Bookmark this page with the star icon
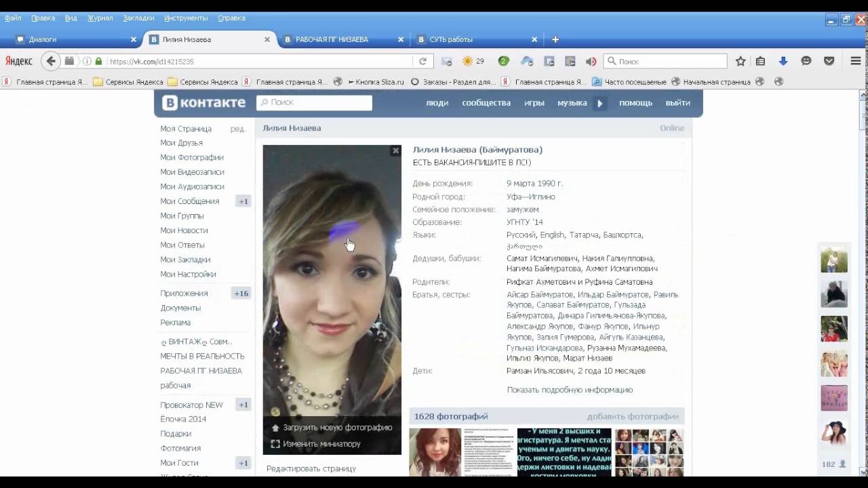The height and width of the screenshot is (488, 868). [741, 61]
